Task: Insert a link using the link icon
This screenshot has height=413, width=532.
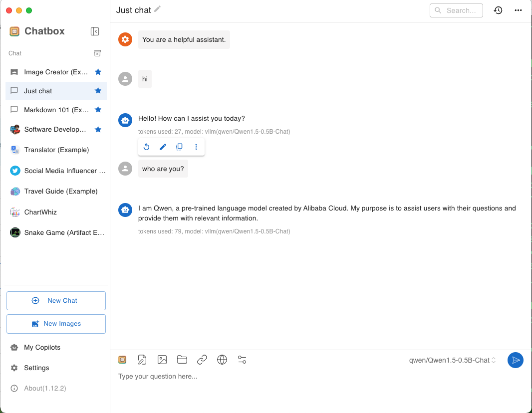Action: pos(202,360)
